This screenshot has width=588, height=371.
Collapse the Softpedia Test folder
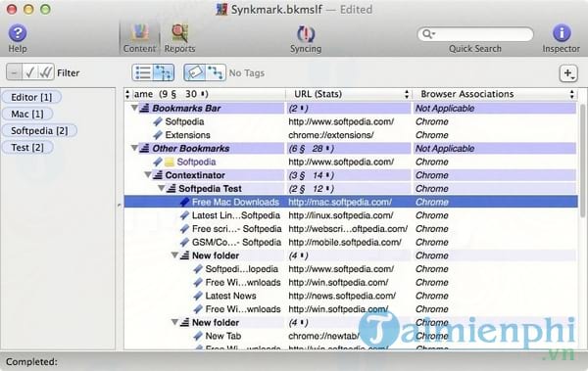(x=162, y=188)
